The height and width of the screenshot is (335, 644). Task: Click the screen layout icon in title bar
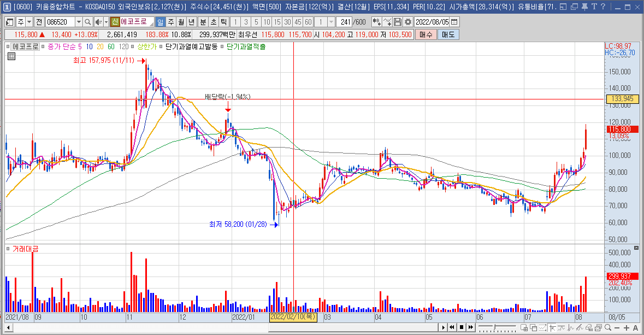563,7
